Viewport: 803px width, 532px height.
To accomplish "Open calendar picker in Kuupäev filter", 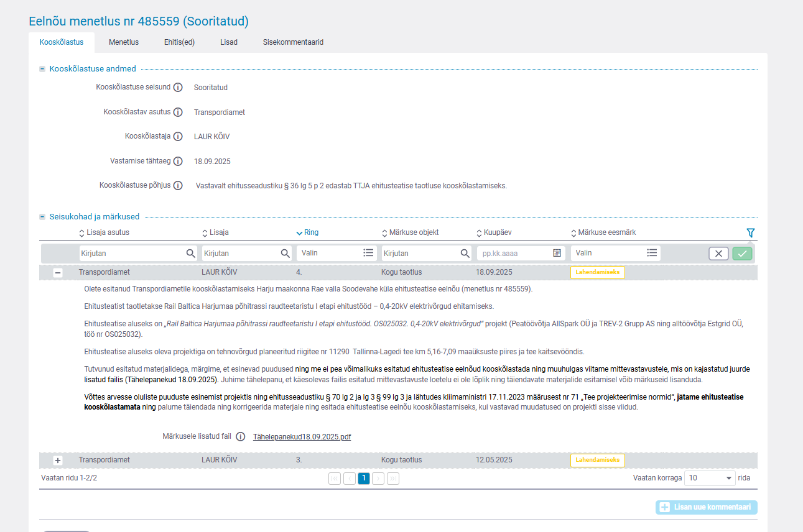I will tap(557, 253).
